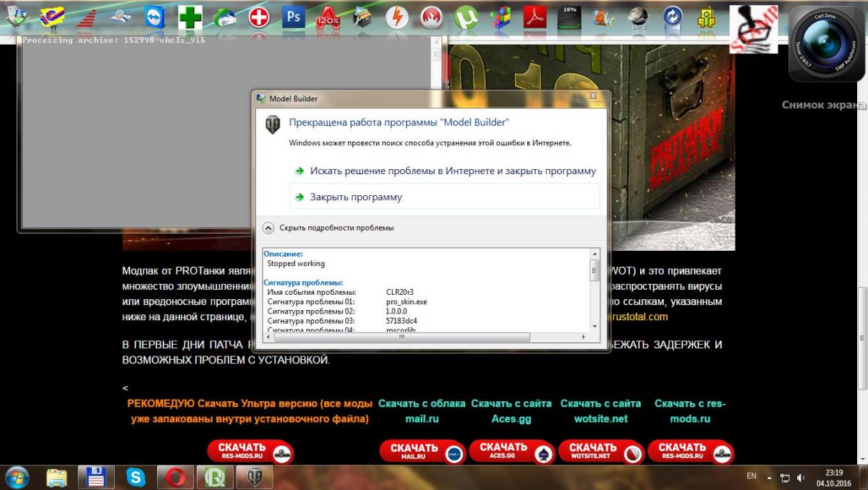Open the stamp image icon in dock
Viewport: 868px width, 490px height.
[754, 28]
